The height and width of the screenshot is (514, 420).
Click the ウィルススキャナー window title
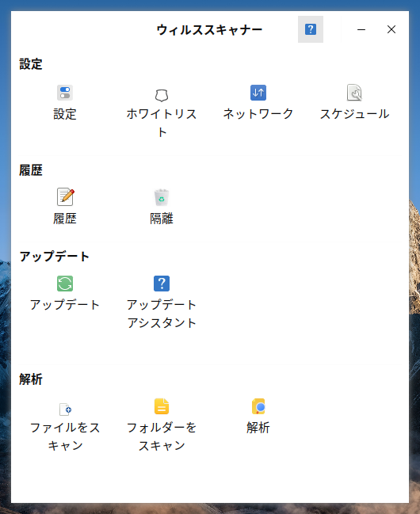209,30
